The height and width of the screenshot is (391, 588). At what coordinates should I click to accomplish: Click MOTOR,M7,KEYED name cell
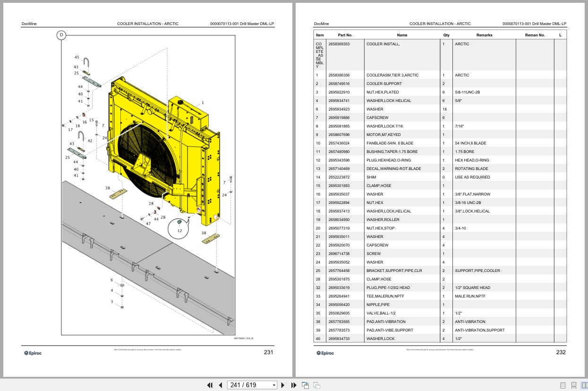[x=384, y=135]
